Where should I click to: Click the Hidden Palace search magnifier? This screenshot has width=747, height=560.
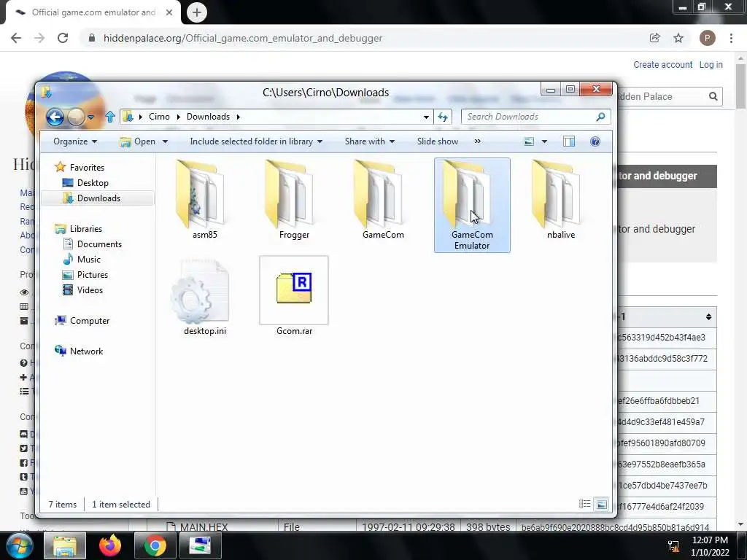tap(713, 97)
